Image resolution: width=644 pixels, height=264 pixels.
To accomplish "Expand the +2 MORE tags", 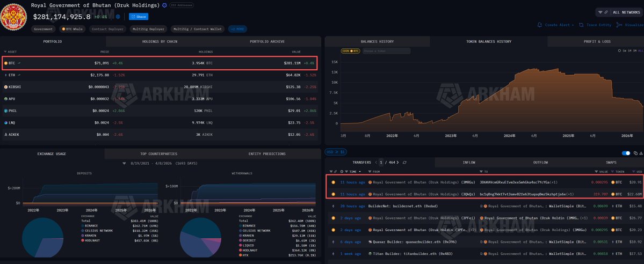I will 237,29.
